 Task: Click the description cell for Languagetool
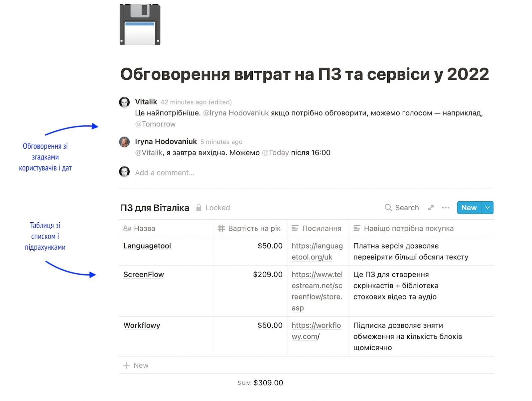(x=421, y=251)
